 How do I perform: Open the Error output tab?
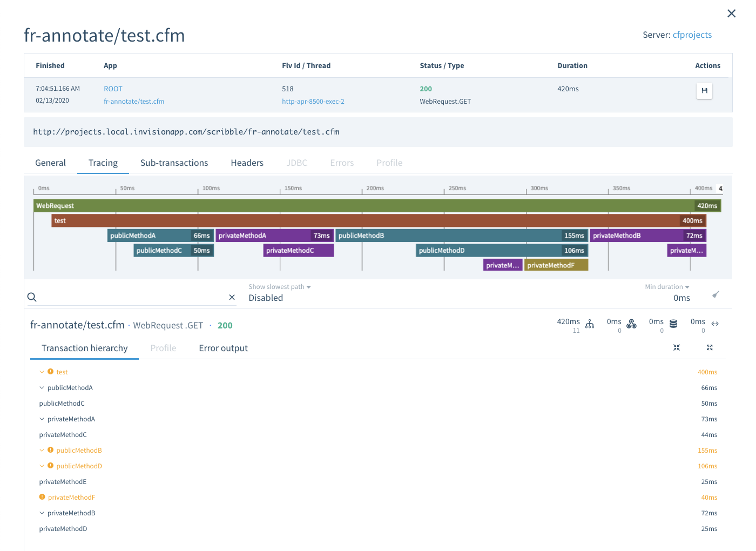[x=223, y=348]
